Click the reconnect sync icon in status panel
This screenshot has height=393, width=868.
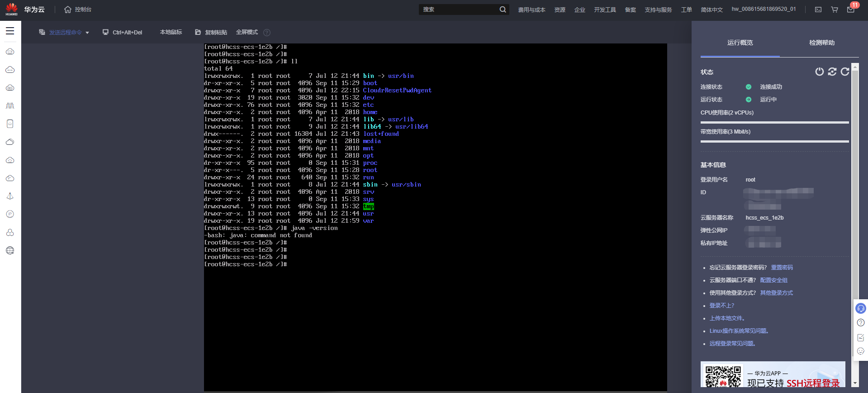tap(832, 72)
